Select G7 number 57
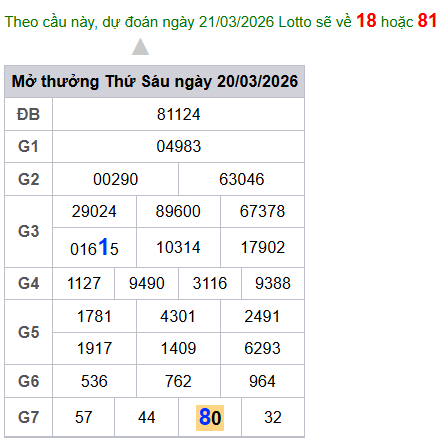442x443 pixels. [x=83, y=417]
